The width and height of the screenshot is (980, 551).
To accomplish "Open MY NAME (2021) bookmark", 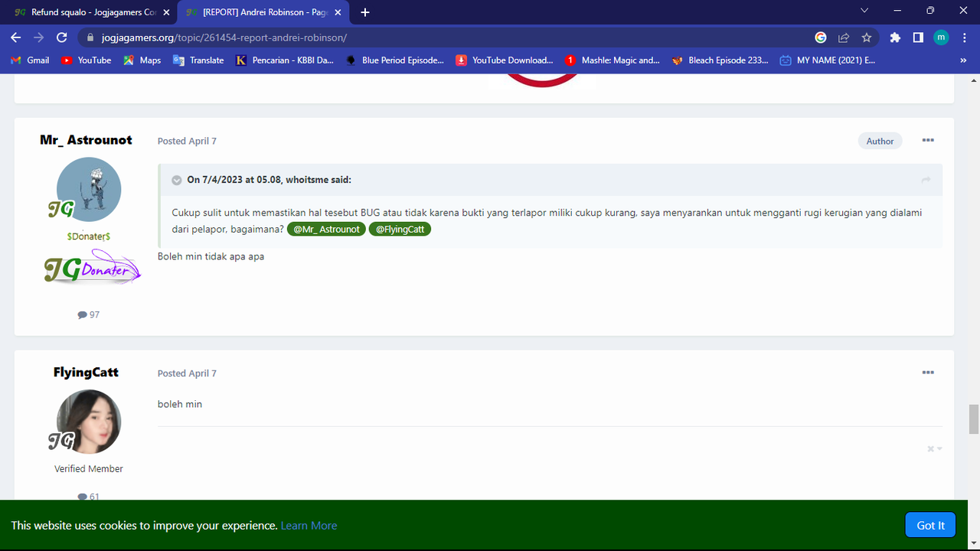I will pos(828,60).
